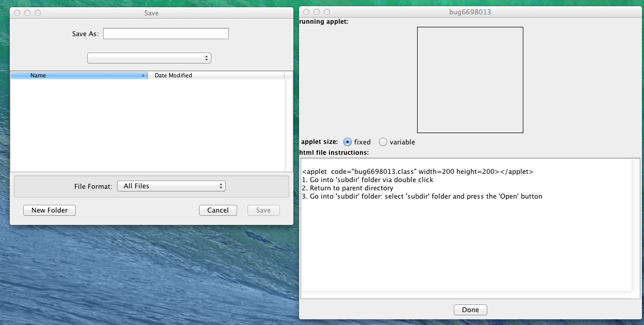The image size is (644, 325).
Task: Cancel the Save dialog
Action: pos(218,210)
